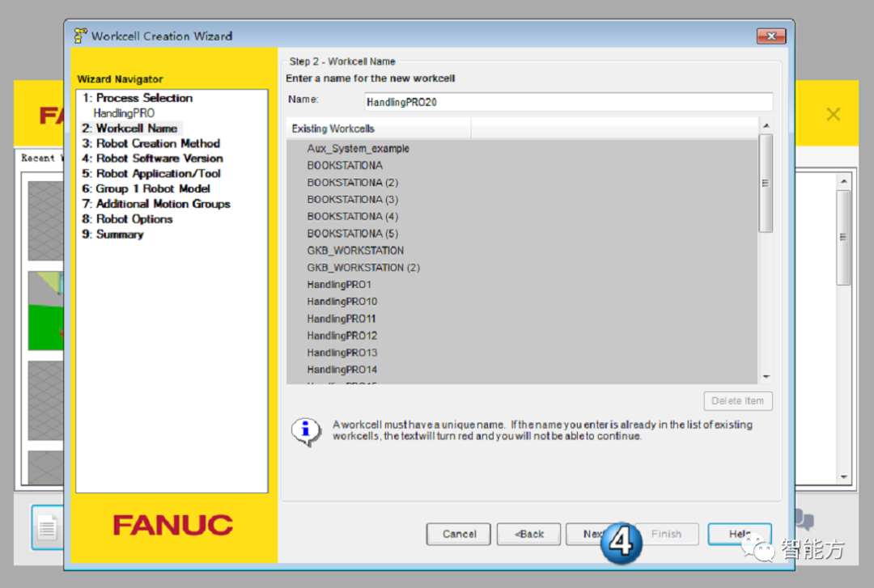The image size is (874, 588).
Task: Select HandlingPRO14 workcell
Action: (342, 370)
